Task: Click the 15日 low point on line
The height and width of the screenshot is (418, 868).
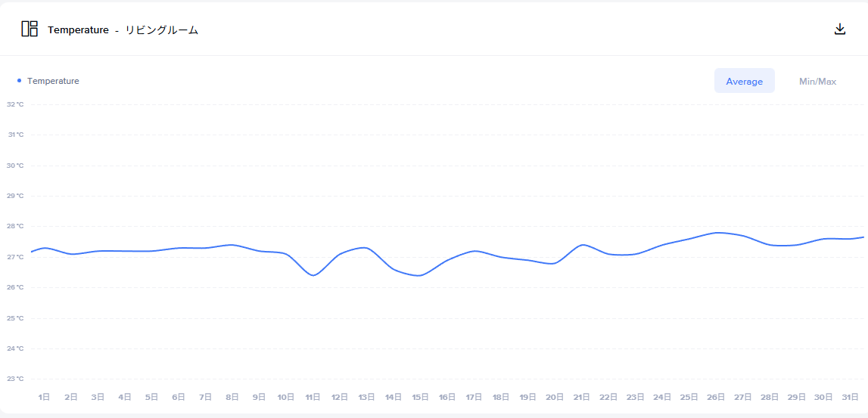Action: (x=420, y=275)
